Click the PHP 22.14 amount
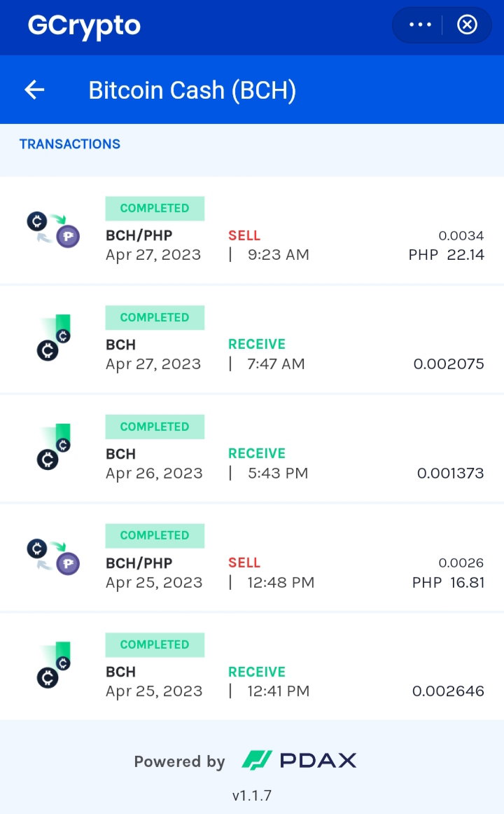This screenshot has width=504, height=814. tap(447, 255)
